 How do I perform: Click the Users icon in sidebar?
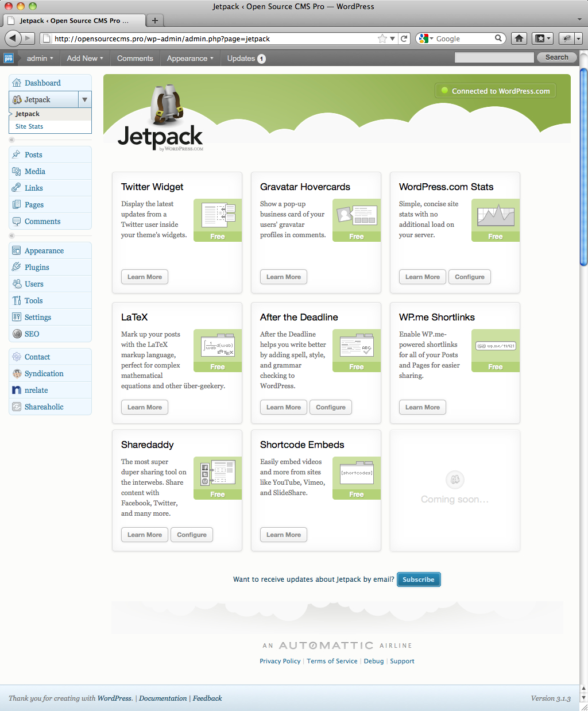[17, 284]
